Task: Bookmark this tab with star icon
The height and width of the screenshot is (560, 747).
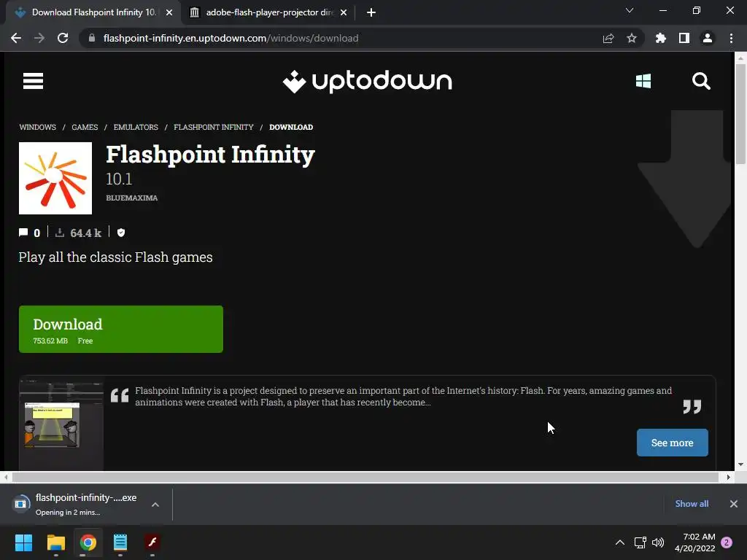Action: click(x=632, y=38)
